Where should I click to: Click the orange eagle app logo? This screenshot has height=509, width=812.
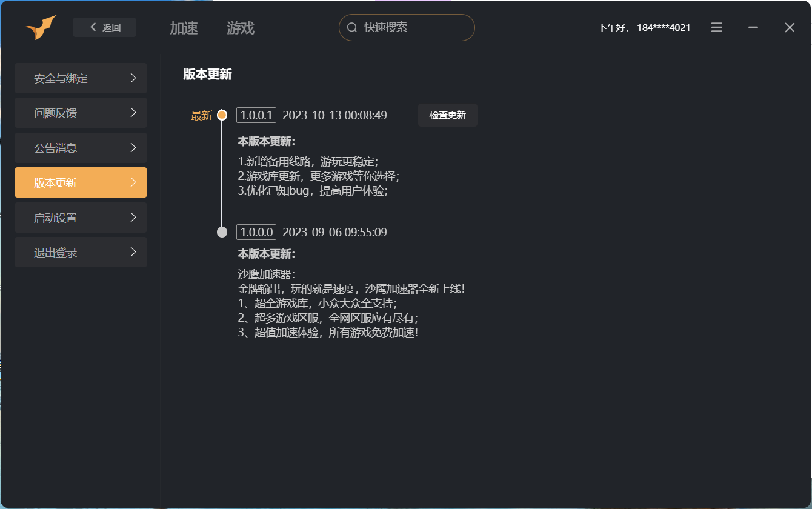[x=40, y=27]
